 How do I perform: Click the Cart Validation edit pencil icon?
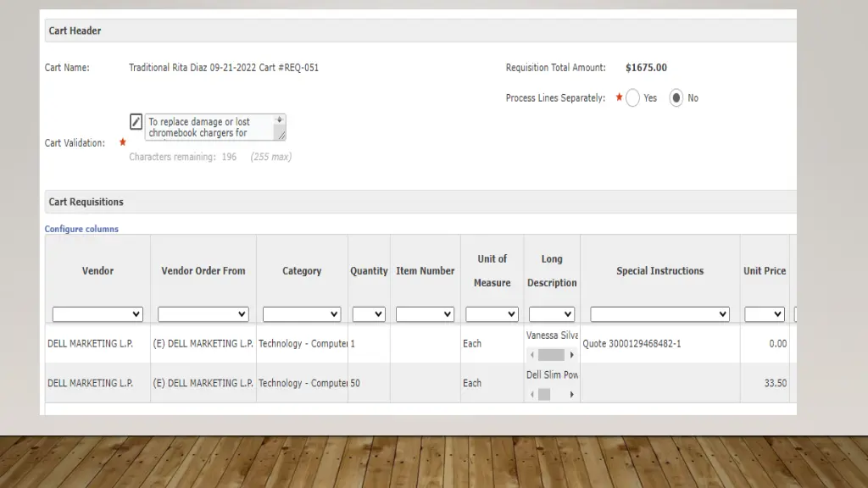pyautogui.click(x=136, y=122)
